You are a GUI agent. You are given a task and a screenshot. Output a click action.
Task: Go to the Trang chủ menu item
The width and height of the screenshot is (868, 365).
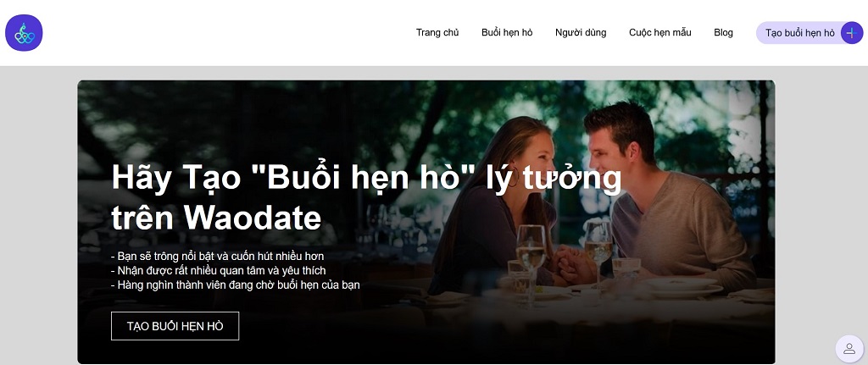437,33
